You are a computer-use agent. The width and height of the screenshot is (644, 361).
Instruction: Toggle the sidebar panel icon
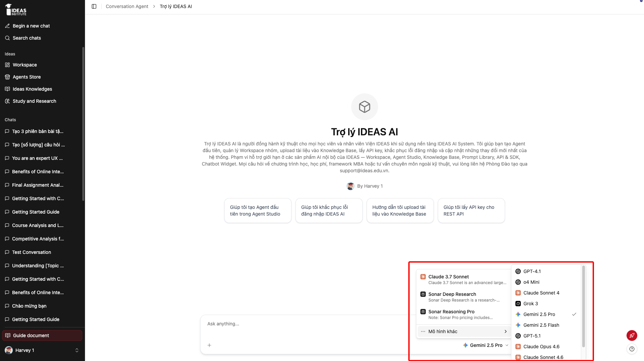coord(94,6)
